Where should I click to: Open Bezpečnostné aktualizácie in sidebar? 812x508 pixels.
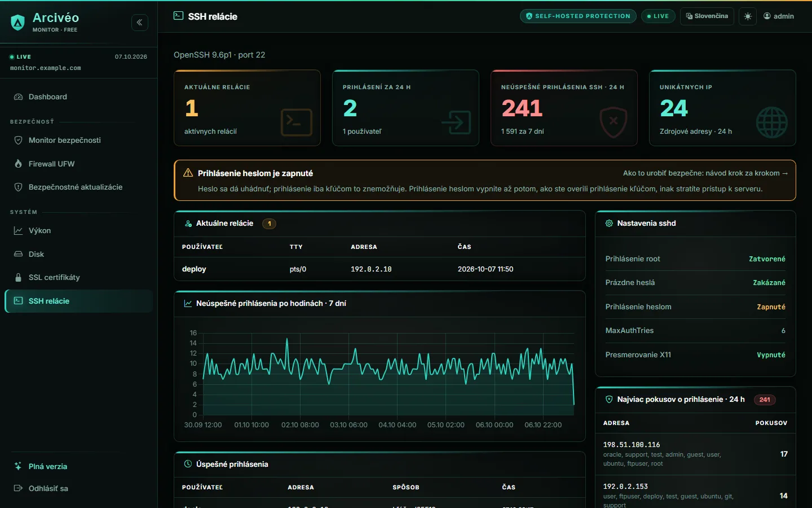[x=78, y=187]
